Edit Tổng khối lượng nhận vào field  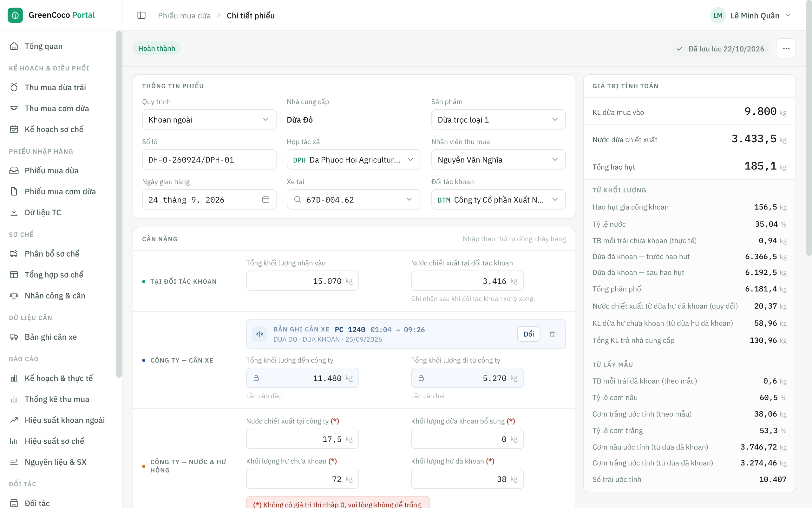coord(302,281)
